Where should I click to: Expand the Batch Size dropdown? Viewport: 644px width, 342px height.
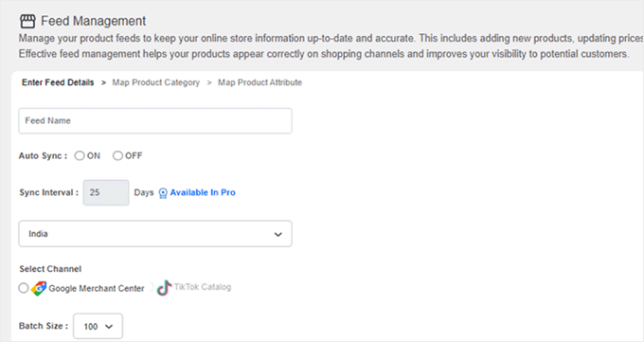point(98,327)
